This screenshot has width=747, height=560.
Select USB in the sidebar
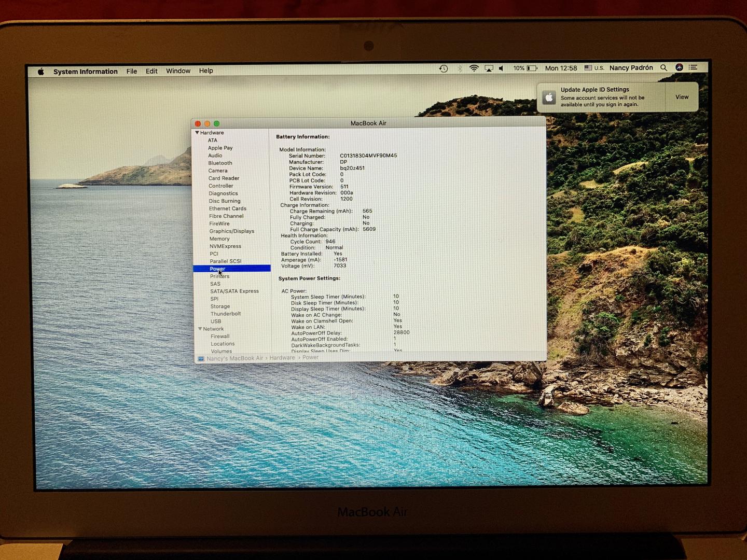click(216, 321)
